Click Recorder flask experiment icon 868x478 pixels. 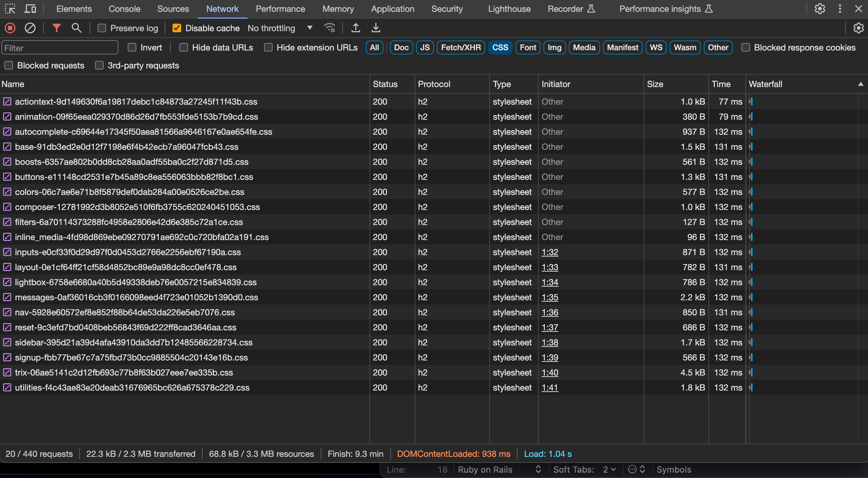coord(591,9)
